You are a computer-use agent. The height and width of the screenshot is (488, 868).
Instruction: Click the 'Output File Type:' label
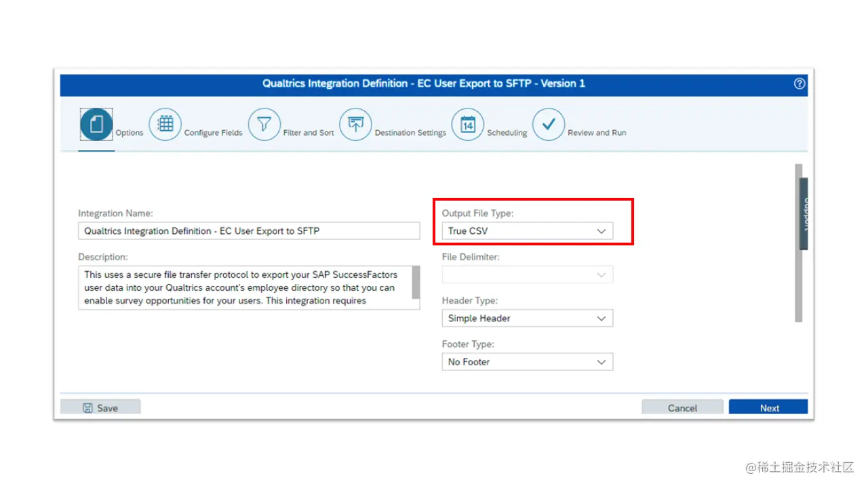477,213
